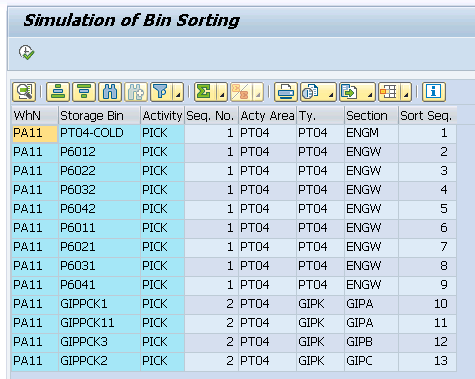475x379 pixels.
Task: Open Find binoculars tool
Action: pos(110,92)
